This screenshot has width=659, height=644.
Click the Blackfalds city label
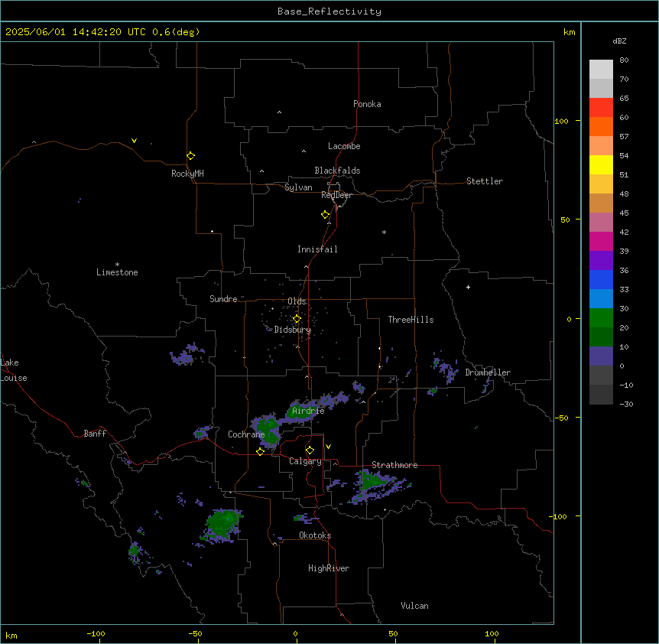pyautogui.click(x=337, y=171)
